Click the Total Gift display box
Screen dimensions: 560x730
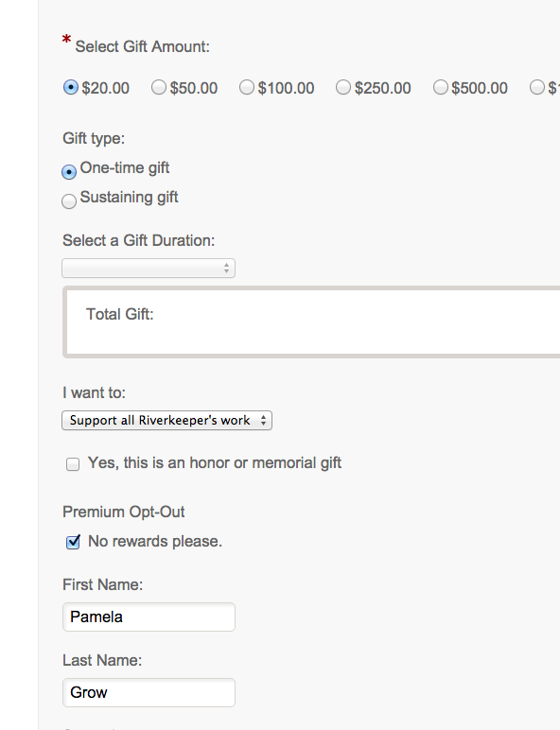(x=311, y=322)
